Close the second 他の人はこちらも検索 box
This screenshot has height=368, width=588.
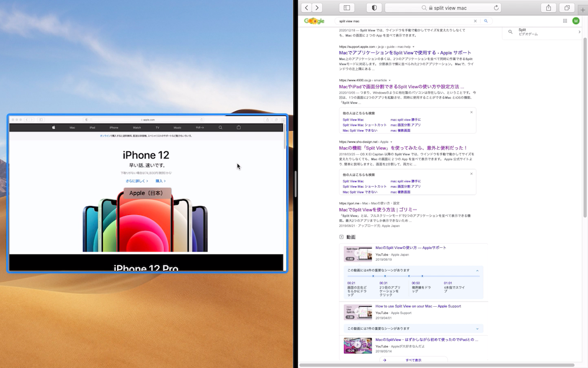(472, 174)
